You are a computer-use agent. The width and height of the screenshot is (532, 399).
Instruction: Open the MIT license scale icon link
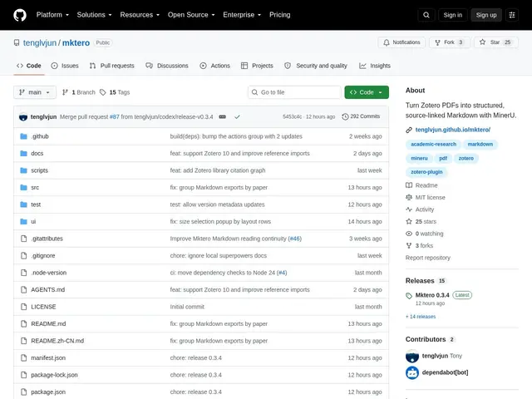point(426,198)
